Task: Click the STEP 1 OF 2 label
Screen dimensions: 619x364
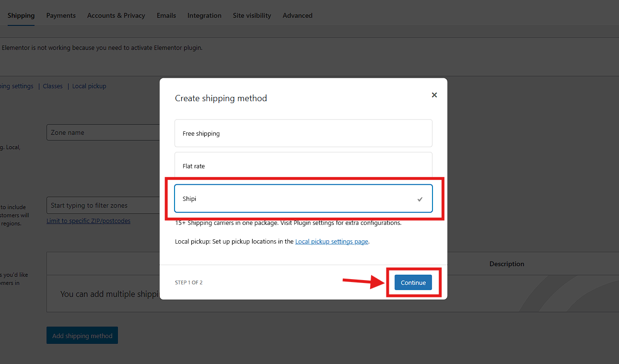Action: click(189, 282)
